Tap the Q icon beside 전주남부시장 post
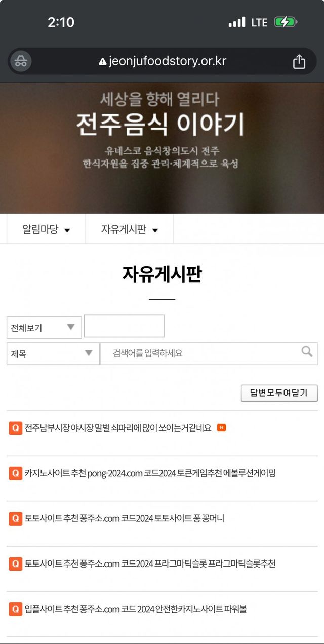 coord(16,428)
